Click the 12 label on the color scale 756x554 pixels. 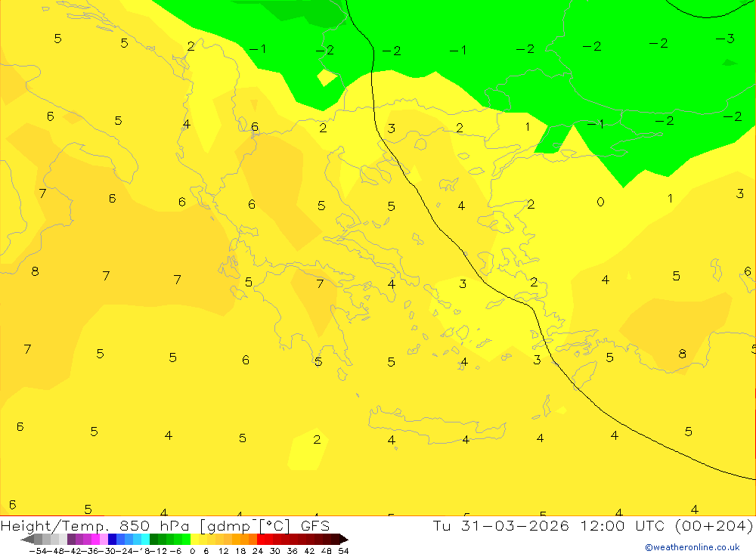[224, 551]
